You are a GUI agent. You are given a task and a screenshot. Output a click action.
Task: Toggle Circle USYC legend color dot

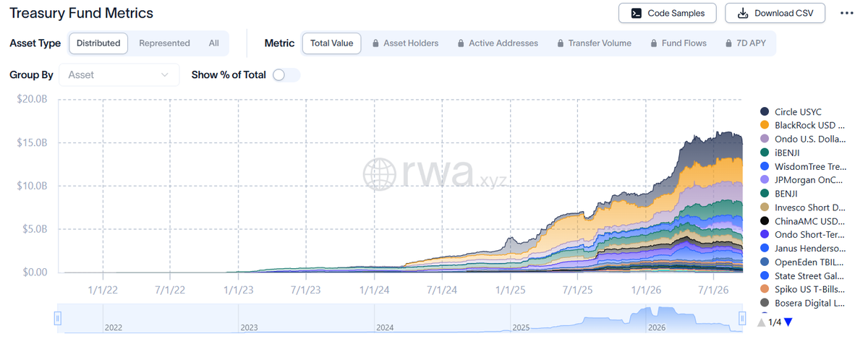764,111
